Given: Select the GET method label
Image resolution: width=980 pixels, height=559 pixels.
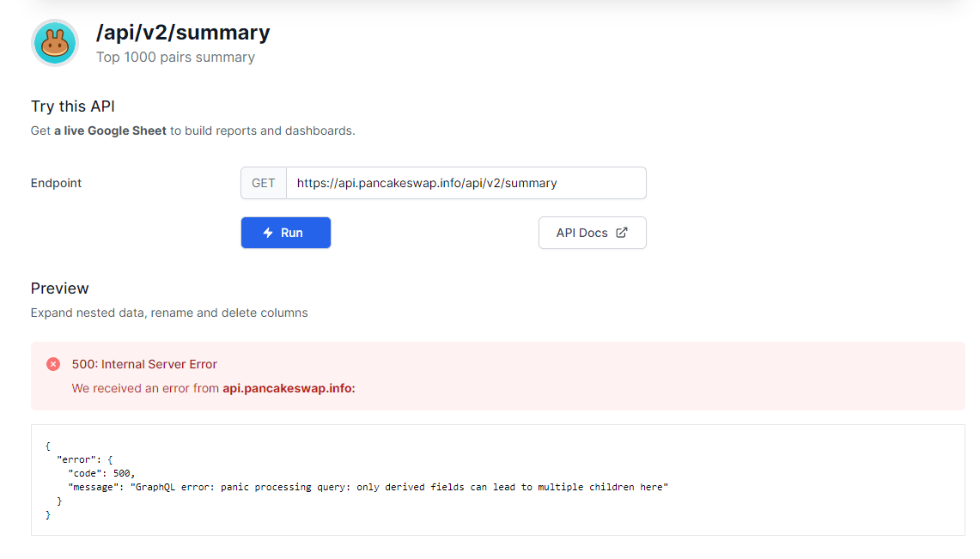Looking at the screenshot, I should [x=263, y=183].
